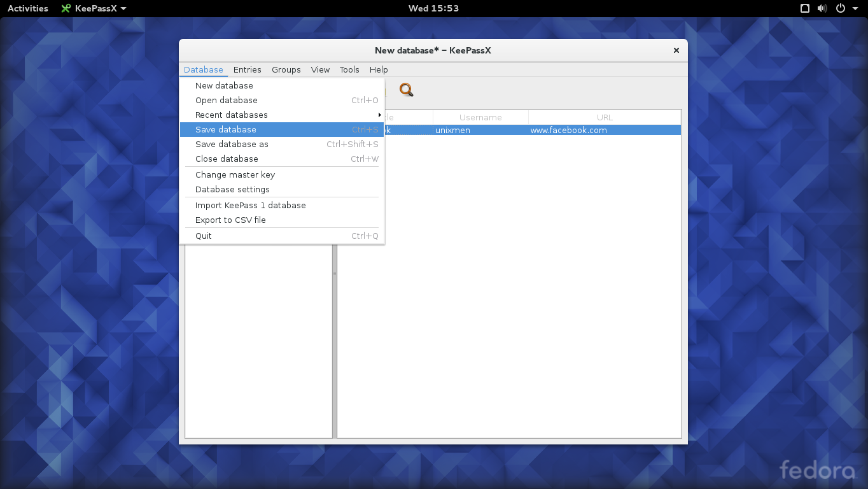The width and height of the screenshot is (868, 489).
Task: Open Database settings from menu
Action: pos(282,189)
